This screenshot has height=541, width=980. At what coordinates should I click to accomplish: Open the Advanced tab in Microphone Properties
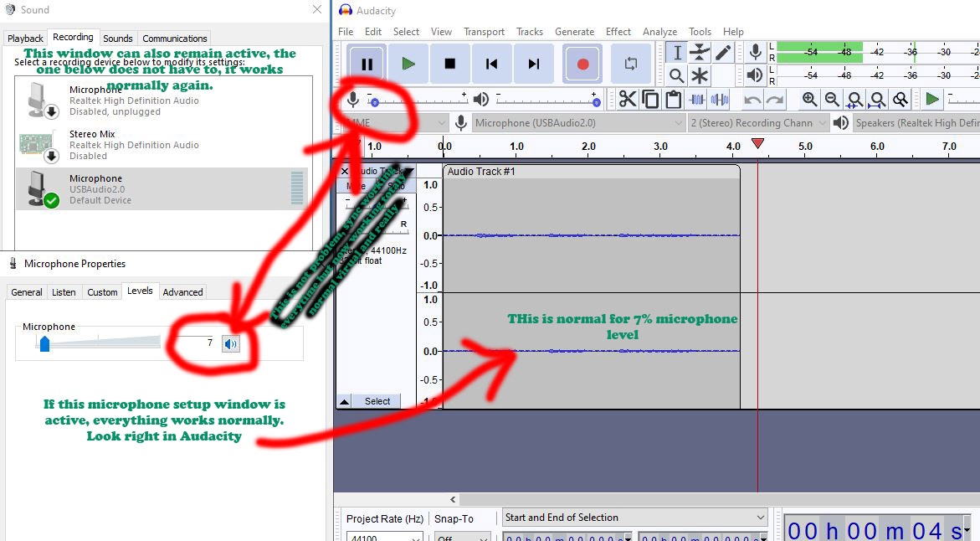tap(182, 292)
